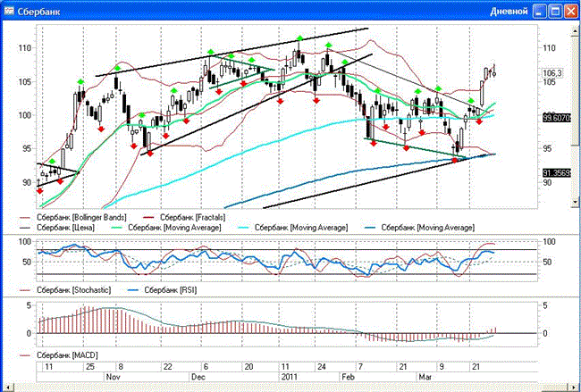The image size is (581, 392).
Task: Click the scroll-up arrow of the price chart scrollbar
Action: [x=576, y=33]
